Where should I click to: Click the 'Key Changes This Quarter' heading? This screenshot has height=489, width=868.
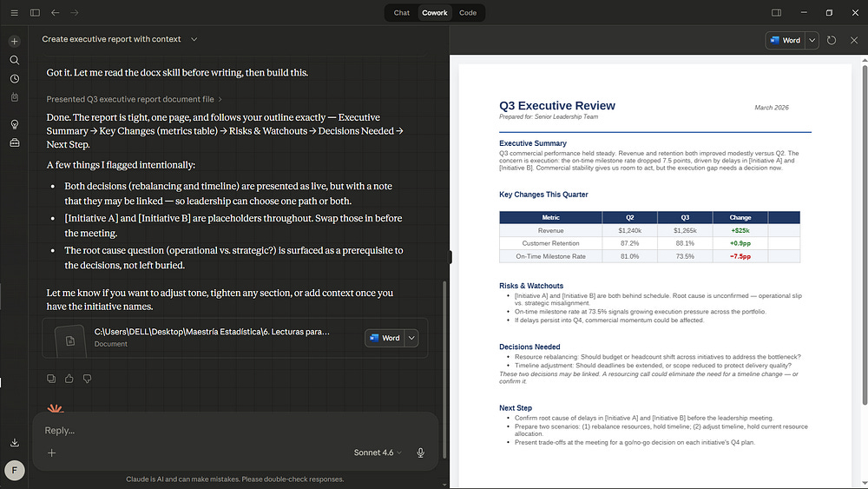click(543, 195)
